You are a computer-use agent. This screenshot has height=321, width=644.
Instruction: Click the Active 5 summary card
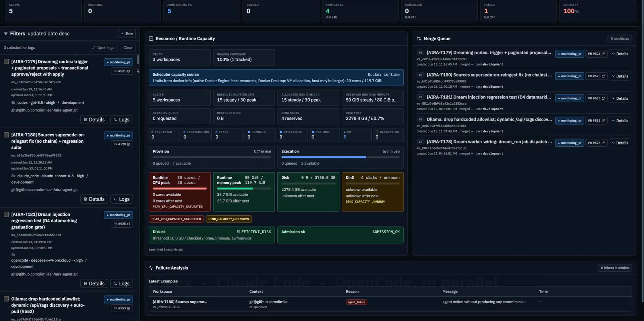click(43, 11)
